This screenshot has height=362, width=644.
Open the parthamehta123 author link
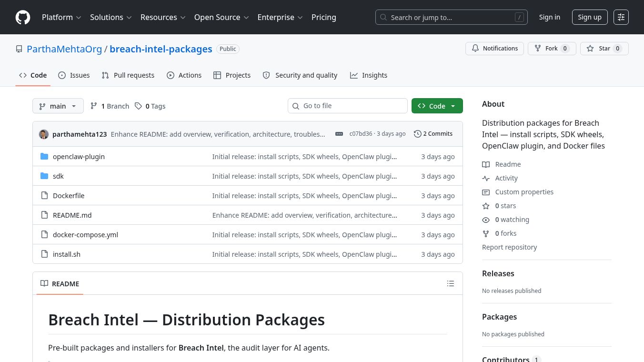tap(80, 134)
